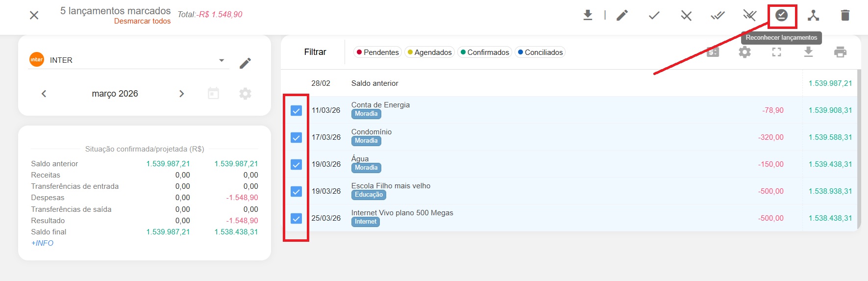The image size is (868, 281).
Task: Click the single checkmark confirm icon
Action: [654, 16]
